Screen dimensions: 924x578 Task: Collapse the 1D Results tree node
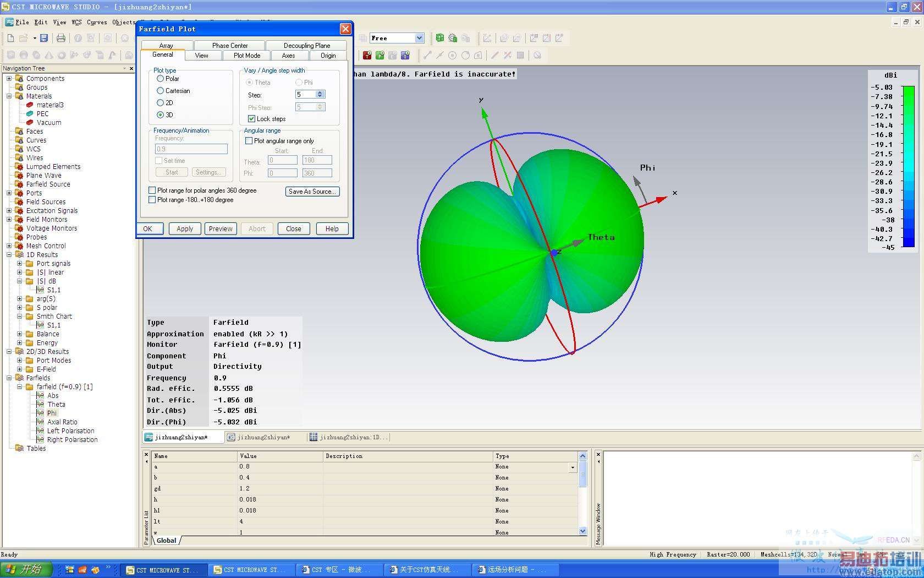tap(9, 254)
